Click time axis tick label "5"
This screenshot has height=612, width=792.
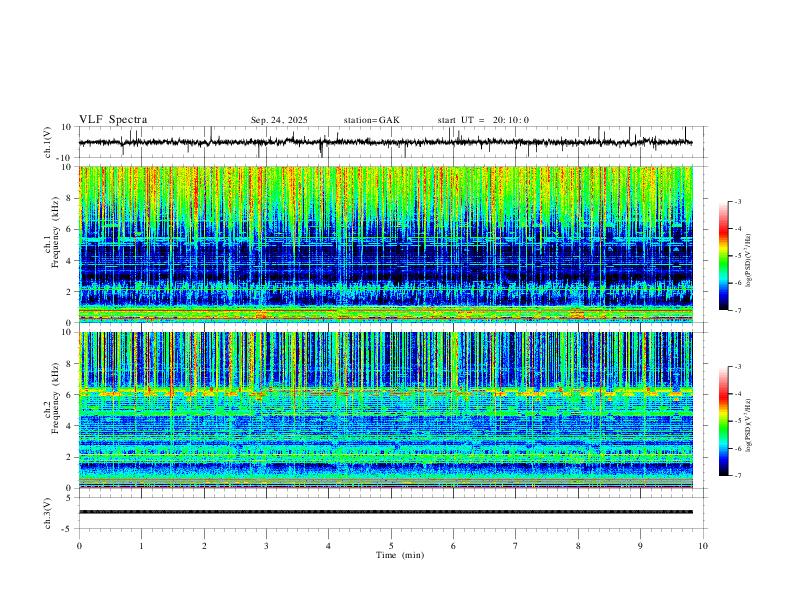pos(391,546)
